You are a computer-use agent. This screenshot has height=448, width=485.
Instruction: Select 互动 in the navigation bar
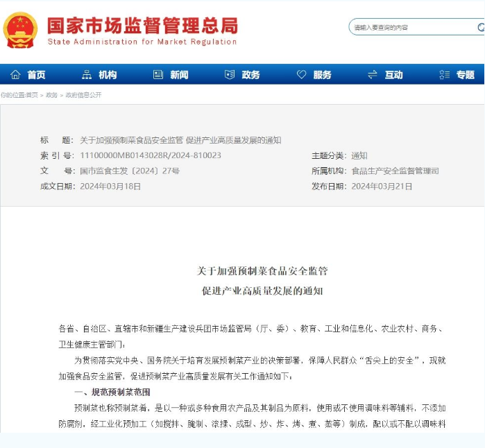[x=394, y=75]
